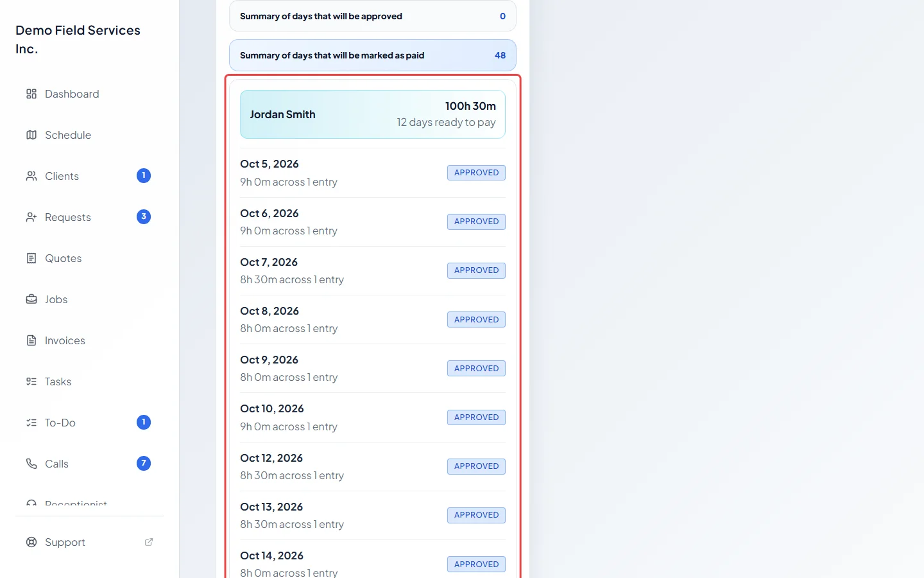Click the Jobs briefcase icon

pos(31,299)
